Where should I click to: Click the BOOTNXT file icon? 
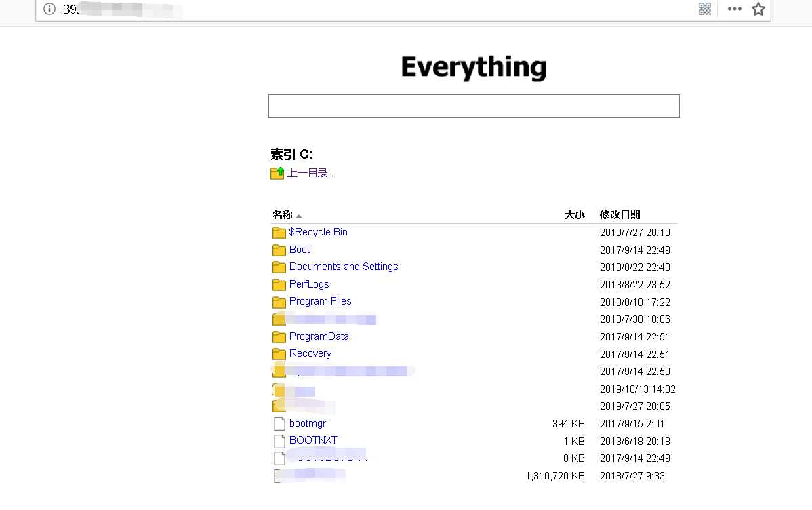(279, 441)
